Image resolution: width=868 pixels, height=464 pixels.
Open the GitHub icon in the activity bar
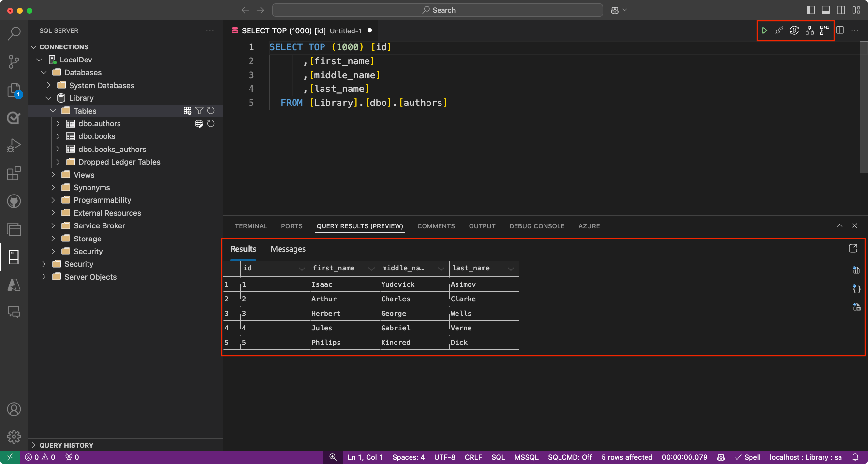point(14,201)
